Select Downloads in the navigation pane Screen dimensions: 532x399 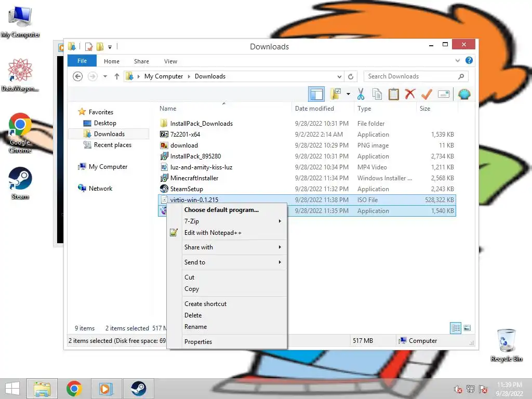coord(109,134)
